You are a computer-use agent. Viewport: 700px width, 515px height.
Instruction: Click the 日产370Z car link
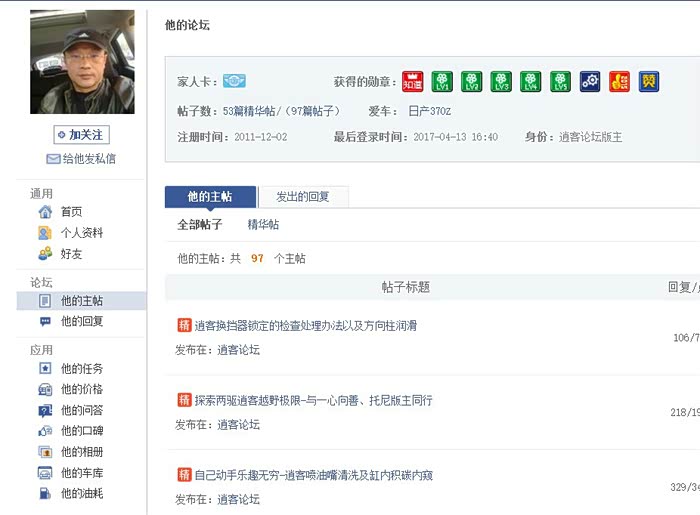click(429, 111)
